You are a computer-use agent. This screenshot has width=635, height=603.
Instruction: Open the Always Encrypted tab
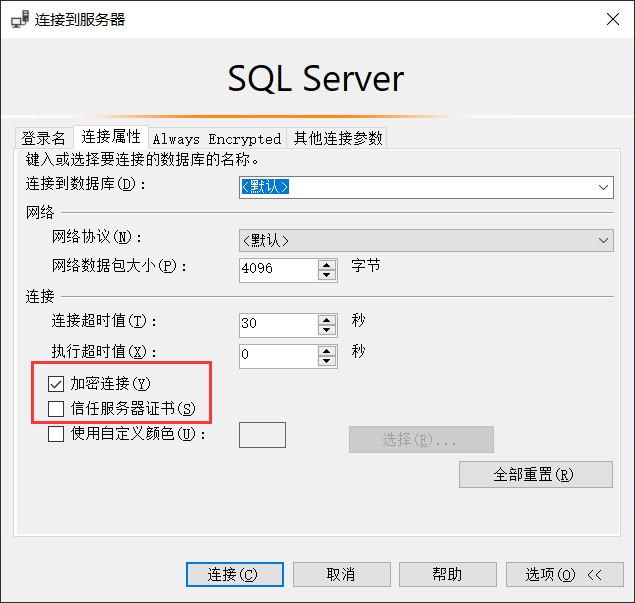[x=216, y=139]
